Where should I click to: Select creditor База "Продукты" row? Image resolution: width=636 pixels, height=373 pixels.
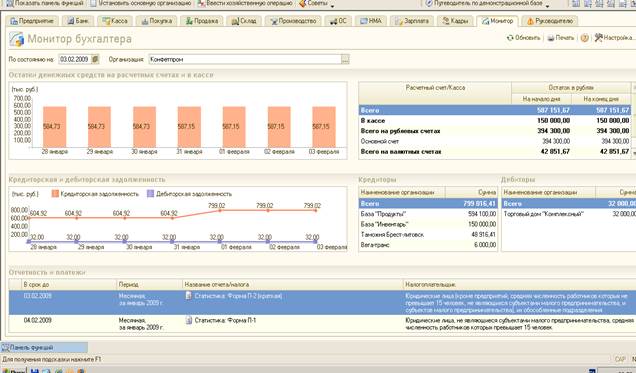[428, 214]
